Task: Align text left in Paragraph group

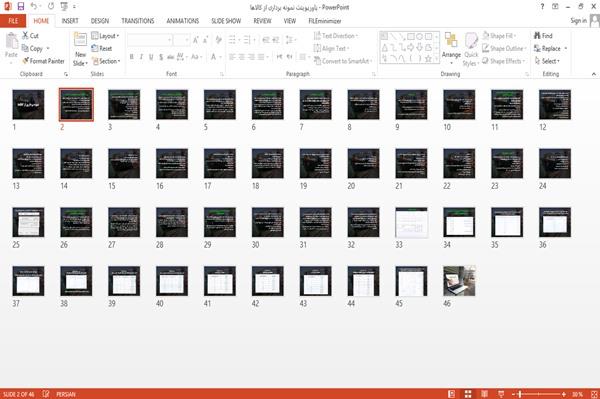Action: 232,57
